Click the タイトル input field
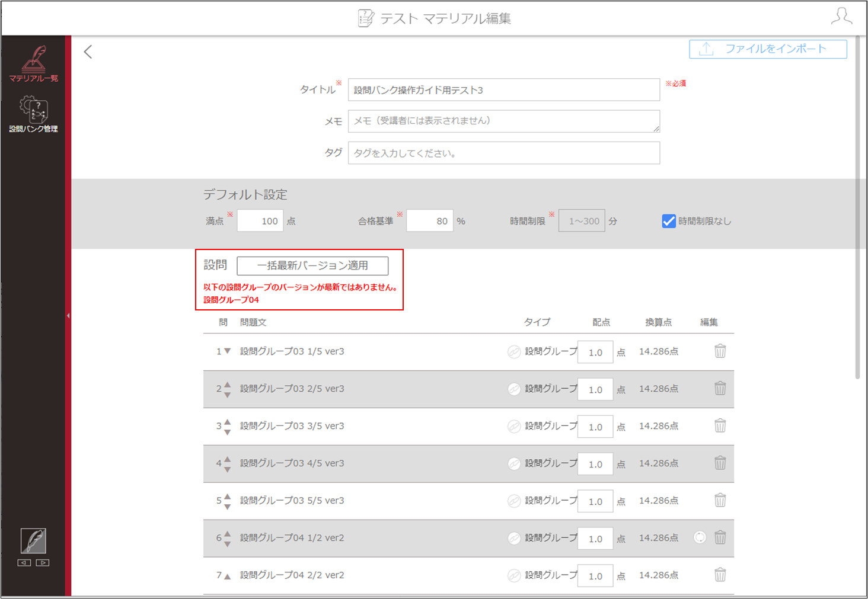Viewport: 868px width, 599px height. coord(504,90)
